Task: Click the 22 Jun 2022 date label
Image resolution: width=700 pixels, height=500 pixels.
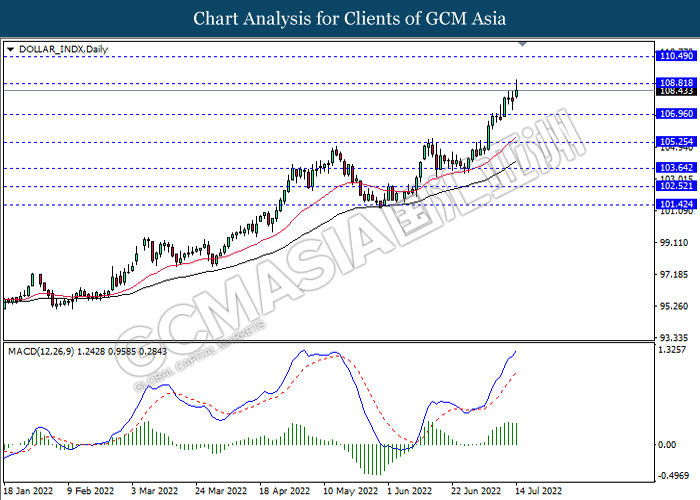Action: click(476, 491)
